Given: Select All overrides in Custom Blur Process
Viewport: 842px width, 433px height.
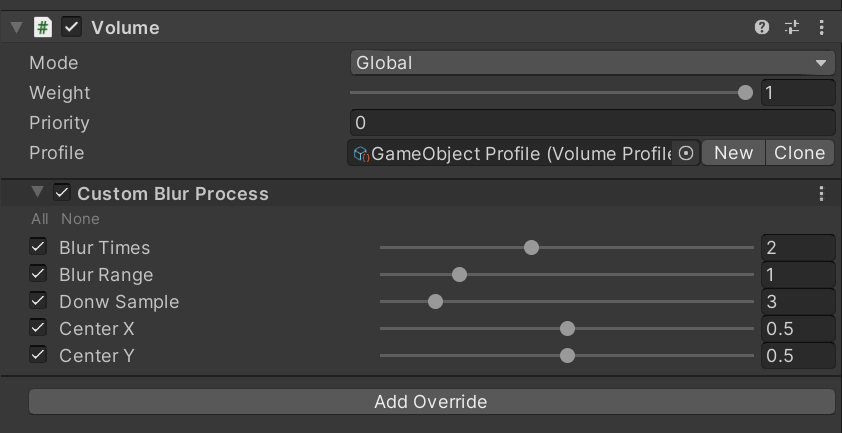Looking at the screenshot, I should tap(39, 219).
